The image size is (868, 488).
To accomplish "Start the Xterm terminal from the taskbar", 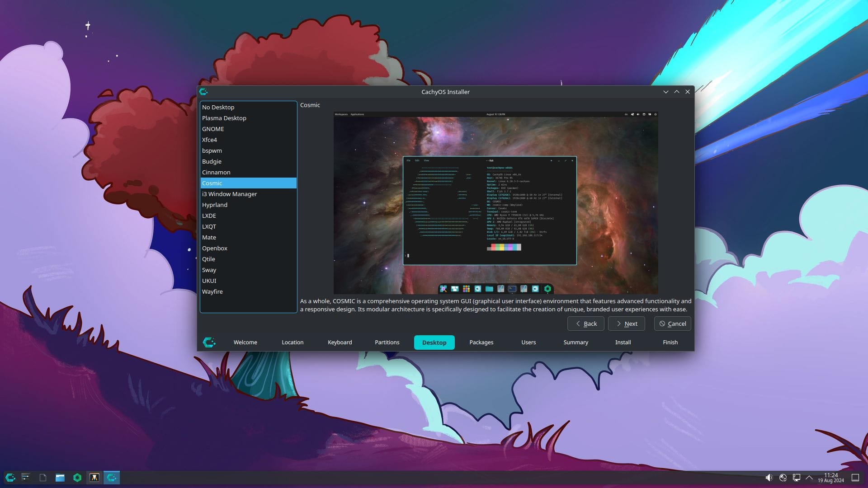I will pos(94,478).
